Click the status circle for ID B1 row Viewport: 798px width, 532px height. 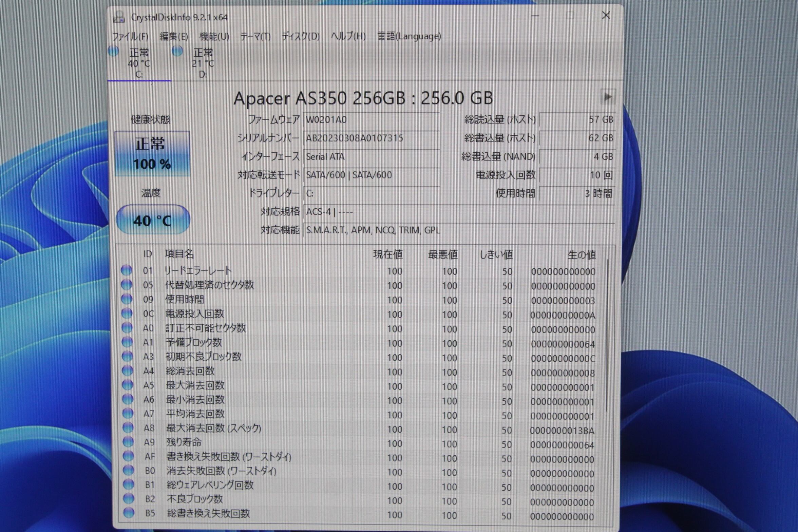[128, 484]
